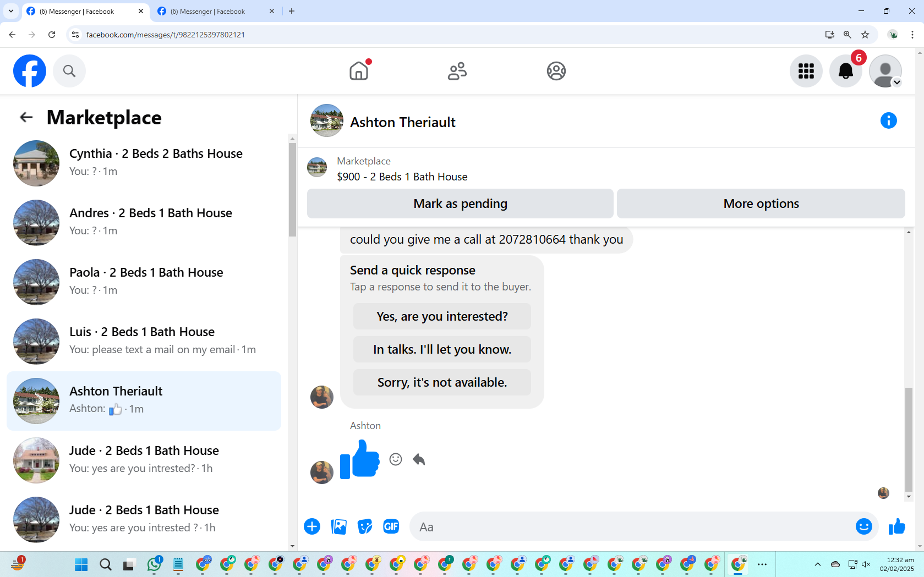Choose a sticker icon
Screen dimensions: 924x577
tap(365, 526)
